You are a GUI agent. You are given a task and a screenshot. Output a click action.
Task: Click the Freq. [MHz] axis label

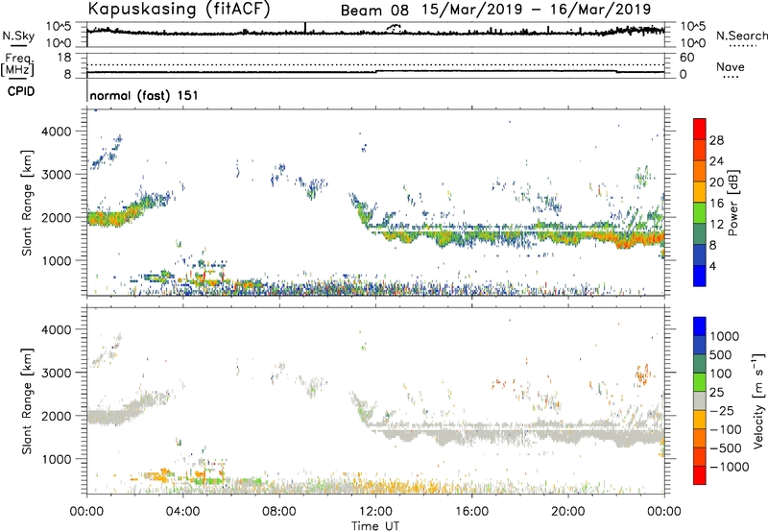[17, 65]
